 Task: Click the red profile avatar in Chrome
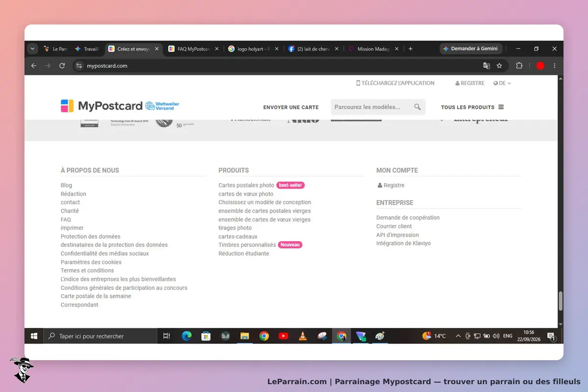[x=540, y=66]
